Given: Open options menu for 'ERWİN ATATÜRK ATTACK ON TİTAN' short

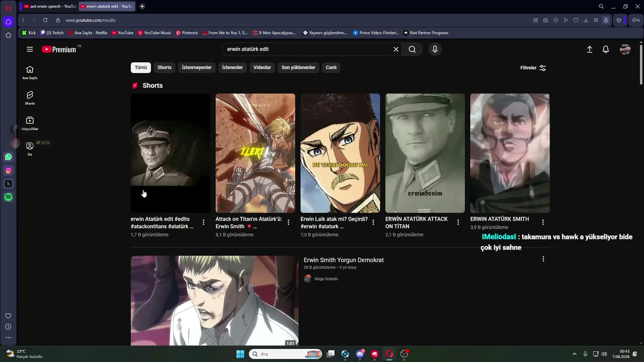Looking at the screenshot, I should (458, 222).
